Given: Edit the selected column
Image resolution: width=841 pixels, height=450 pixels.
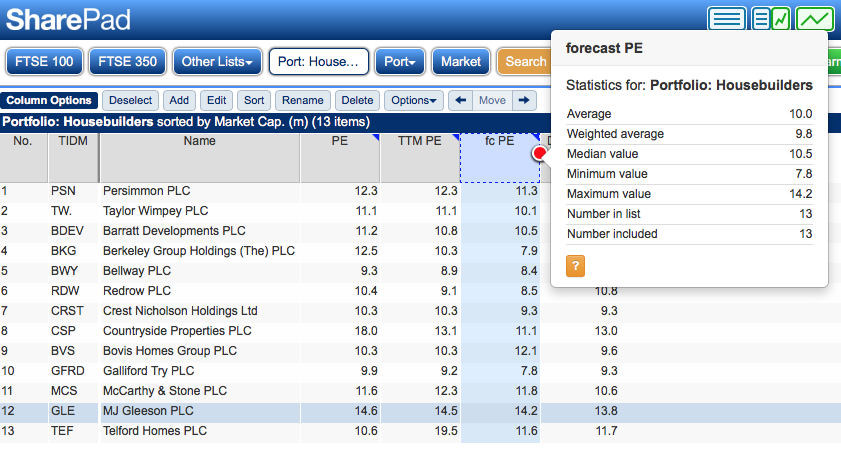Looking at the screenshot, I should pyautogui.click(x=217, y=100).
